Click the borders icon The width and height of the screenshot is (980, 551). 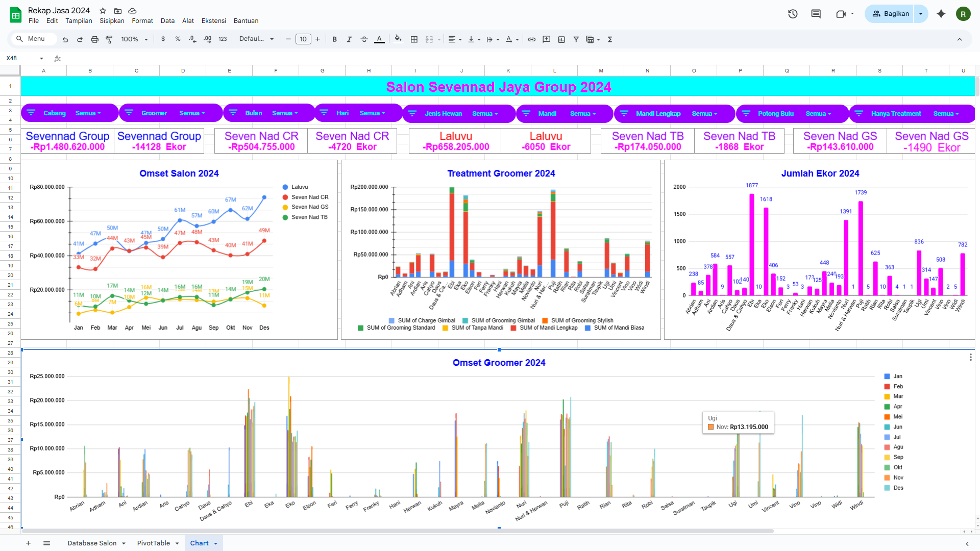[414, 39]
